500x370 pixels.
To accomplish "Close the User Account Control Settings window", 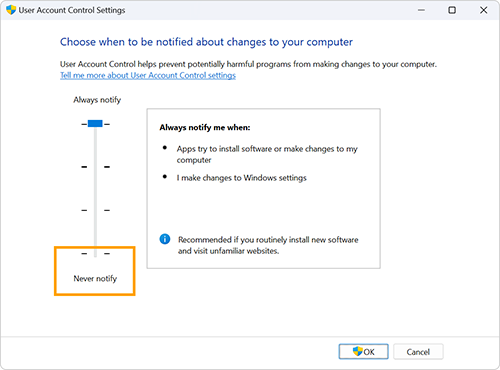I will [483, 10].
